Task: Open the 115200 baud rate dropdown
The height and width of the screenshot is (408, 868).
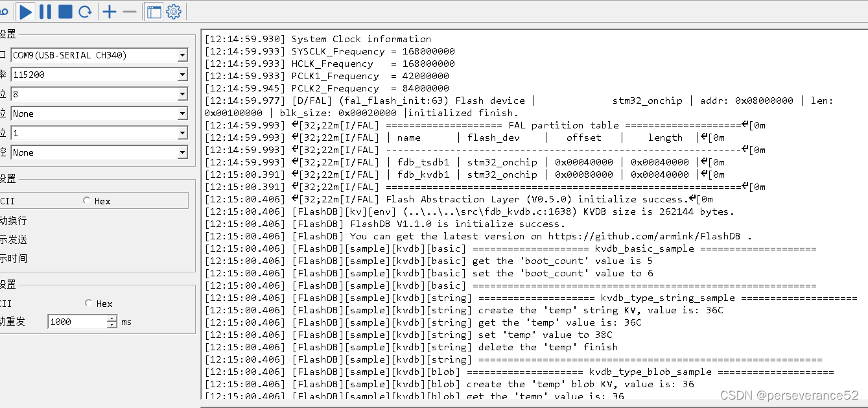Action: coord(100,75)
